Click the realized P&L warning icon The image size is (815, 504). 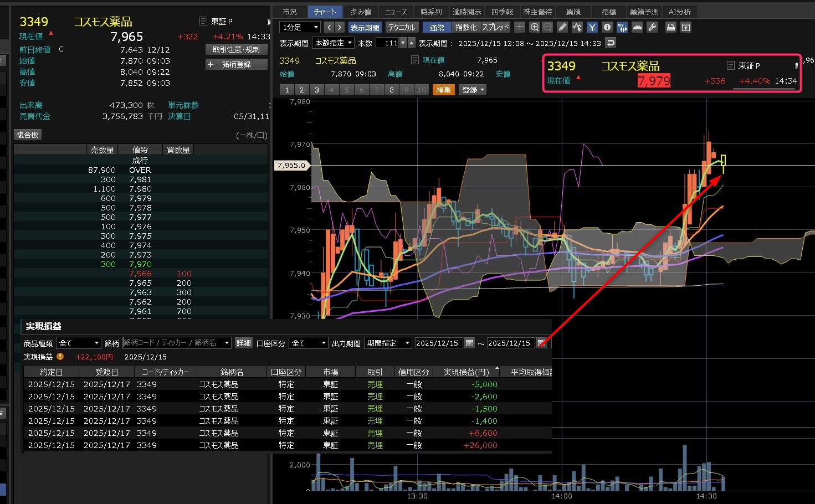coord(60,357)
